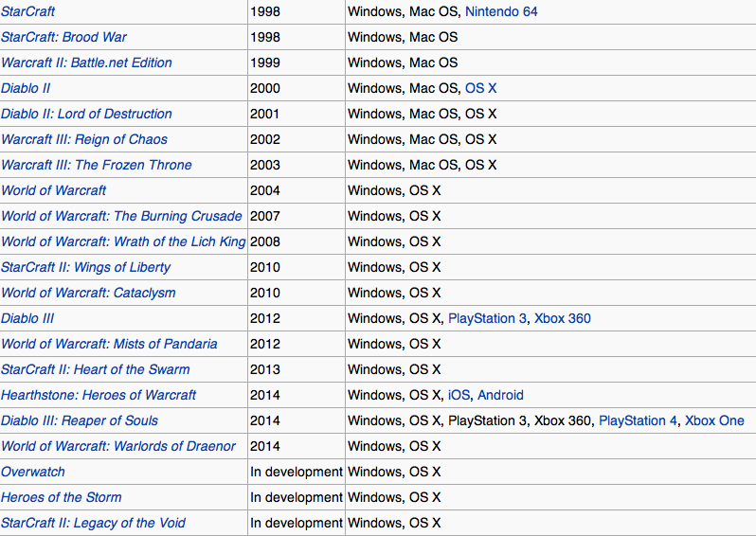
Task: Visit the Overwatch link
Action: tap(33, 472)
